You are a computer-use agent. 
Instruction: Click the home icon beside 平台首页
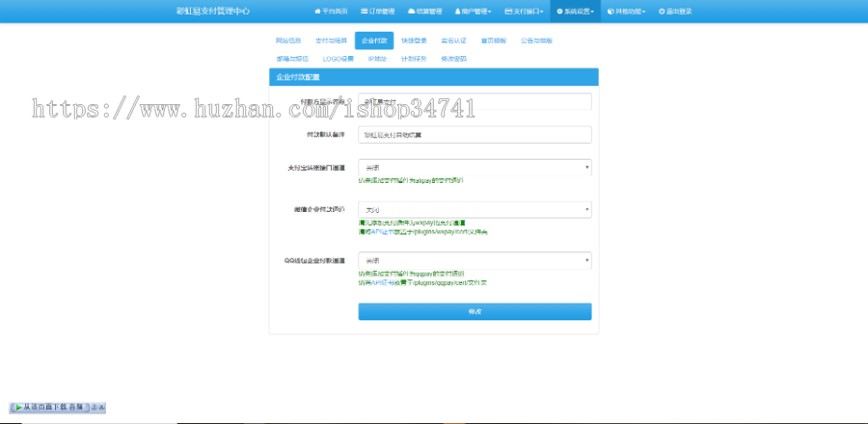click(x=317, y=12)
